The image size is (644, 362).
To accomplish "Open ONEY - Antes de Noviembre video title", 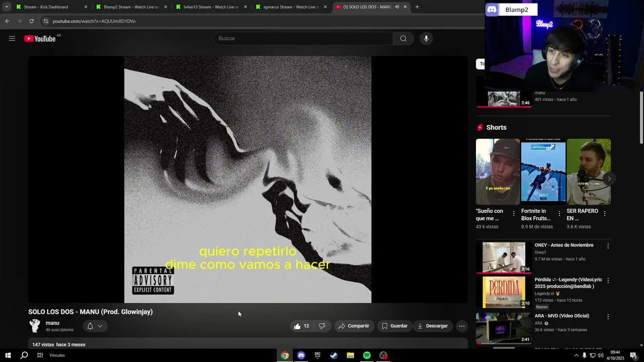I will point(564,245).
